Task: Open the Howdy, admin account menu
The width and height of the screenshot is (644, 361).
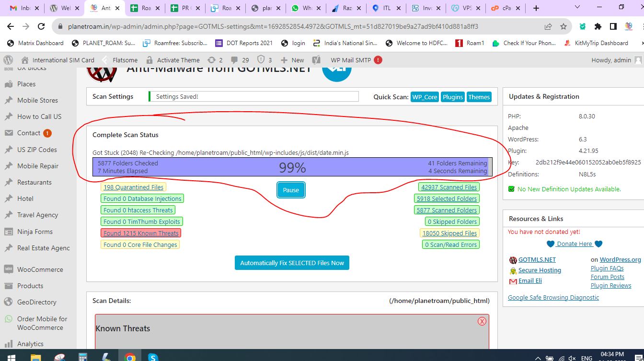Action: tap(617, 60)
